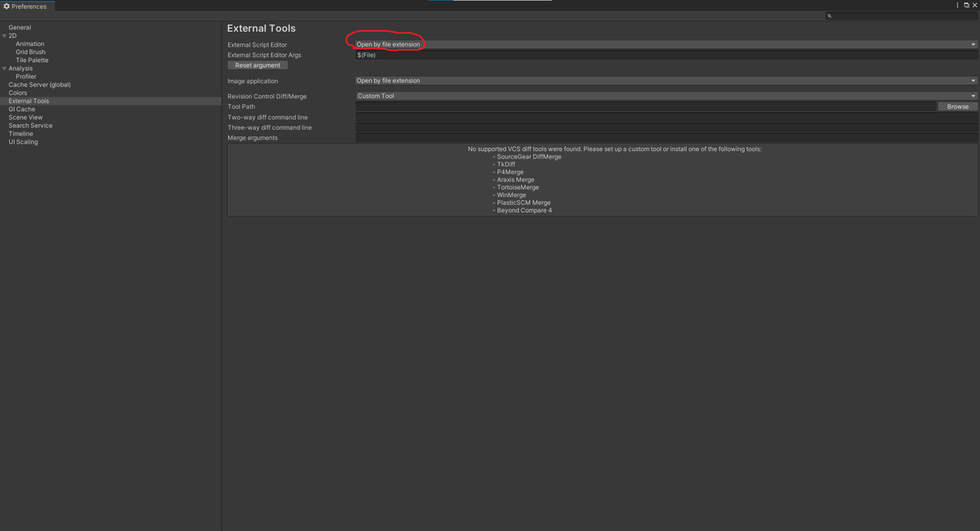Click the Preferences window tab
The width and height of the screenshot is (980, 531).
pos(27,7)
